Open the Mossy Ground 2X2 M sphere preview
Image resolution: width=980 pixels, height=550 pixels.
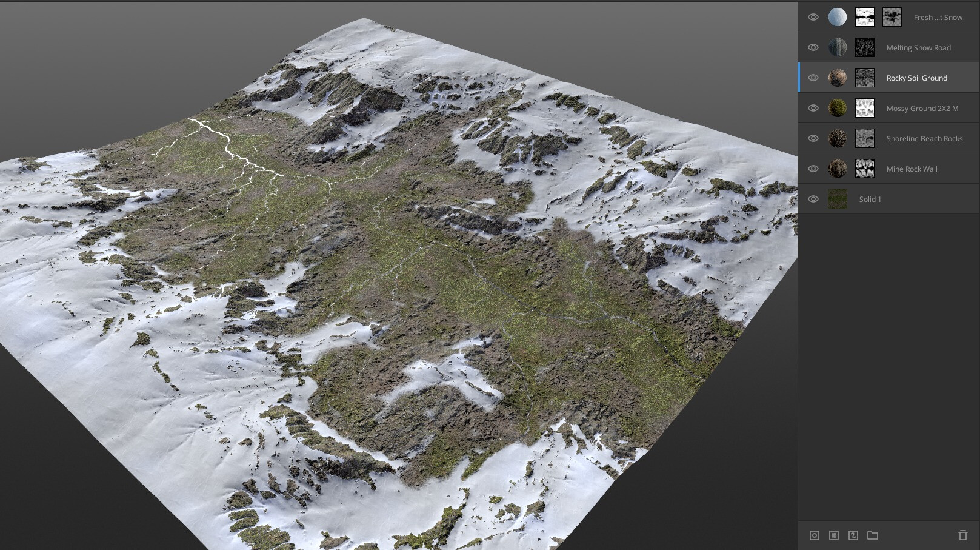[838, 108]
